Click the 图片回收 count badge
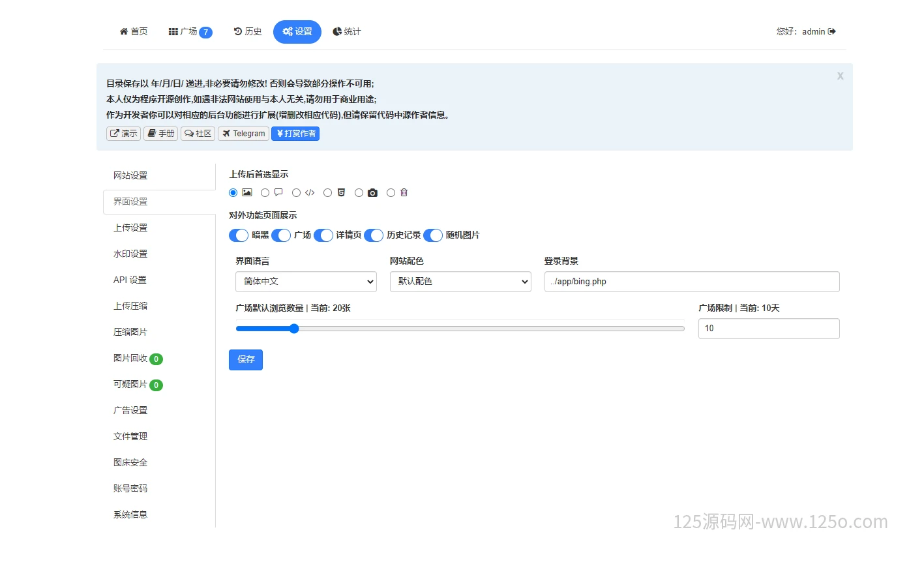 coord(156,359)
